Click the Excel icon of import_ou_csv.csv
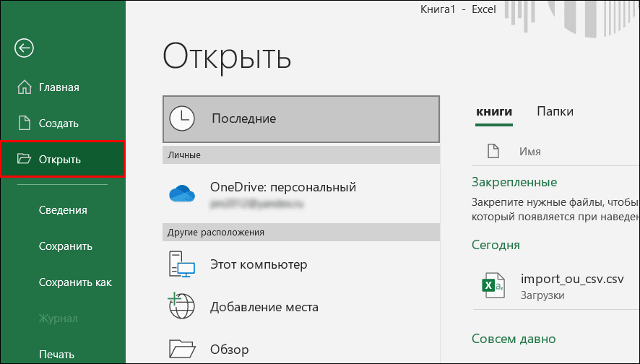This screenshot has width=640, height=364. [493, 286]
